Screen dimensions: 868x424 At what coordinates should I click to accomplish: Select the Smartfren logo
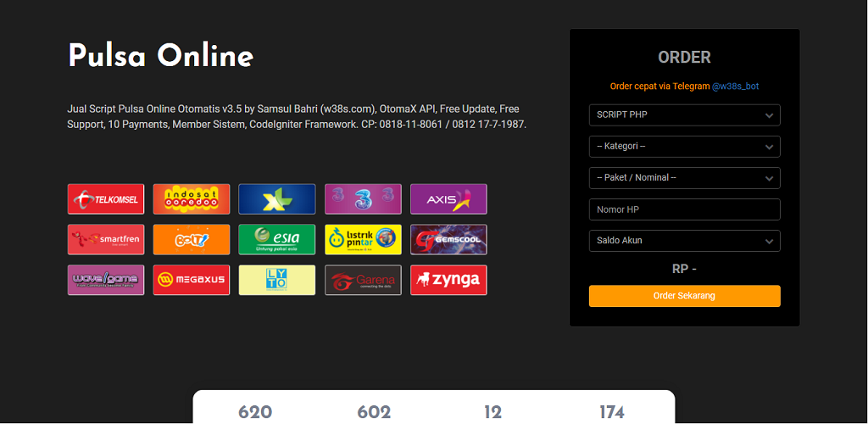pyautogui.click(x=106, y=240)
